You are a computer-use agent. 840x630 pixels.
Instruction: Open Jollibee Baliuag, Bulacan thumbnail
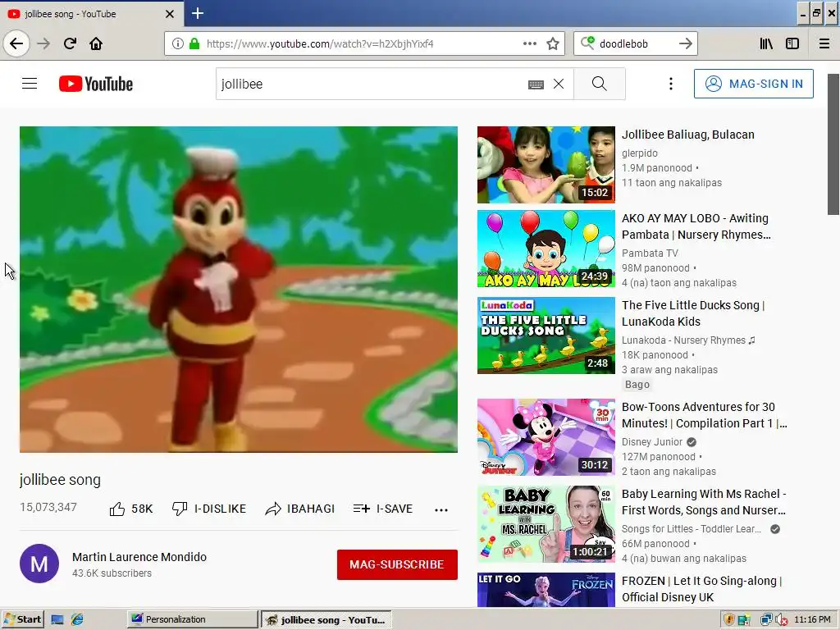[546, 164]
